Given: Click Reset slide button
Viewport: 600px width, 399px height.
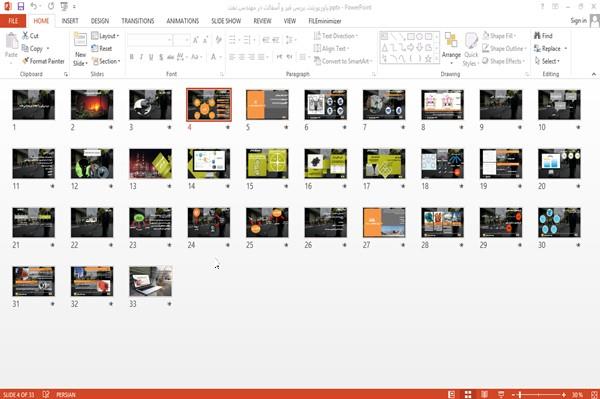Looking at the screenshot, I should (x=102, y=48).
